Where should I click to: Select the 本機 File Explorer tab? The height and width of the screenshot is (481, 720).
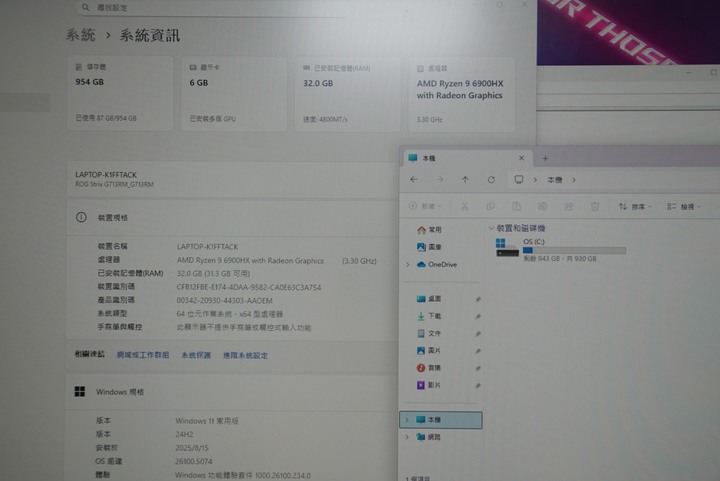point(466,158)
